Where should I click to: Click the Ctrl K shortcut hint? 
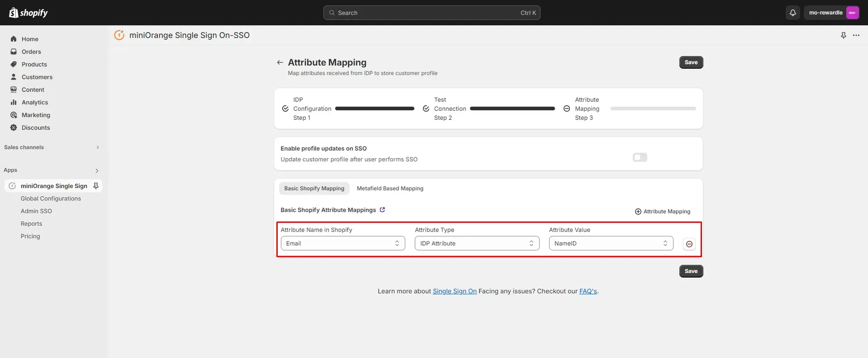coord(528,13)
